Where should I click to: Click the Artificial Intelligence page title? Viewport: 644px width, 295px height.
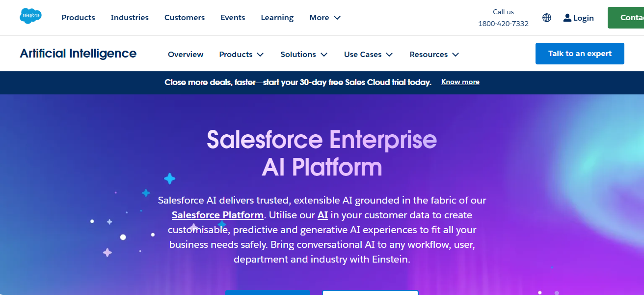(78, 53)
